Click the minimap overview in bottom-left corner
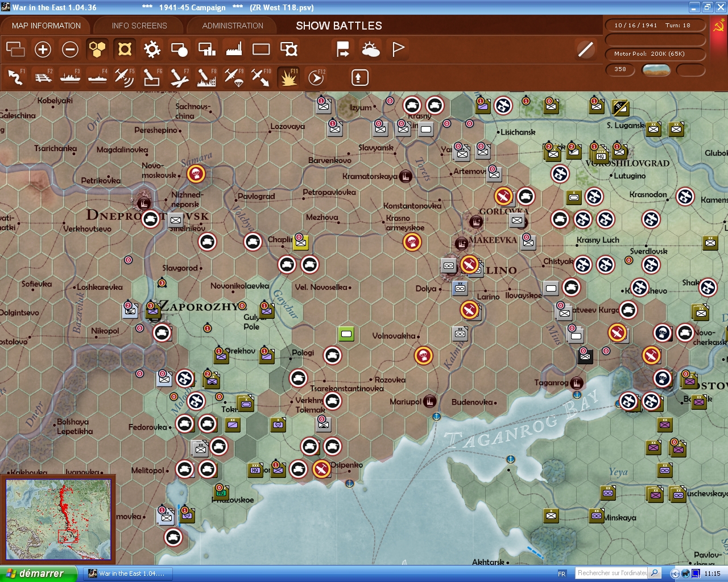 coord(58,520)
